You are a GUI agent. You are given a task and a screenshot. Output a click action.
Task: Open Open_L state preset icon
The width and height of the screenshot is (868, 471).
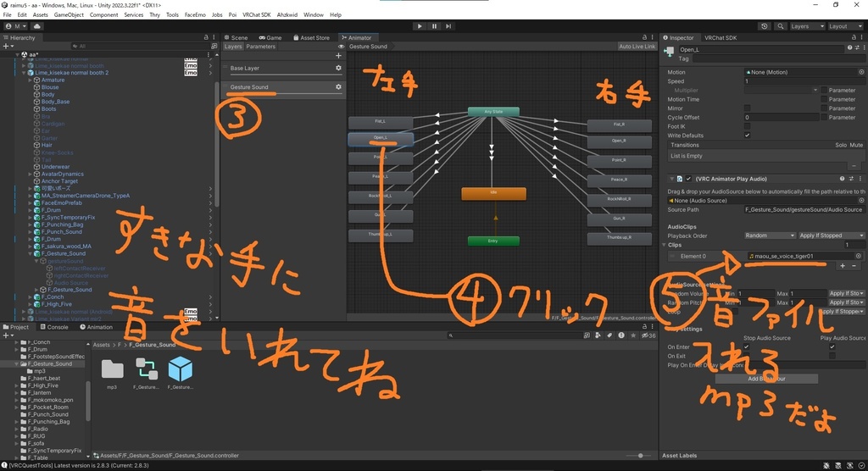[x=856, y=48]
